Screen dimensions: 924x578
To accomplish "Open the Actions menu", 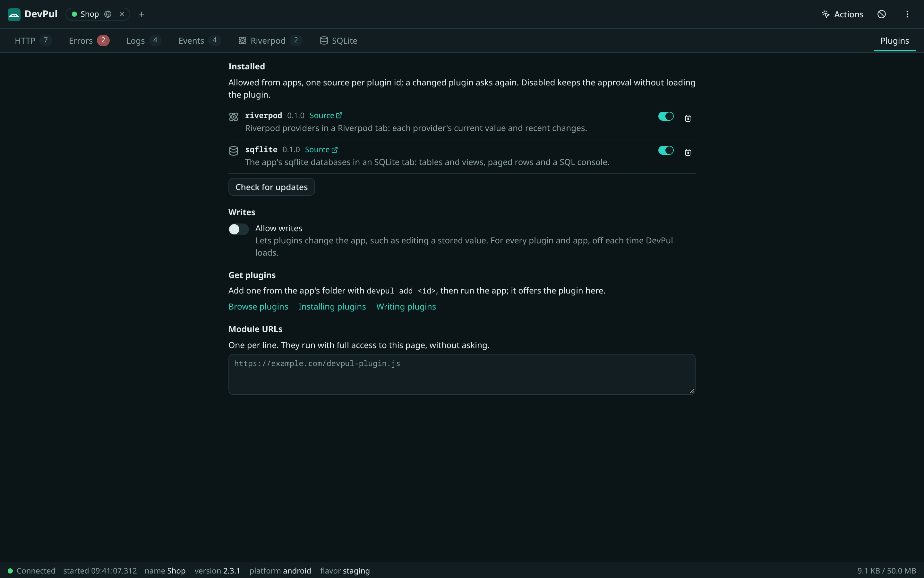I will coord(842,14).
